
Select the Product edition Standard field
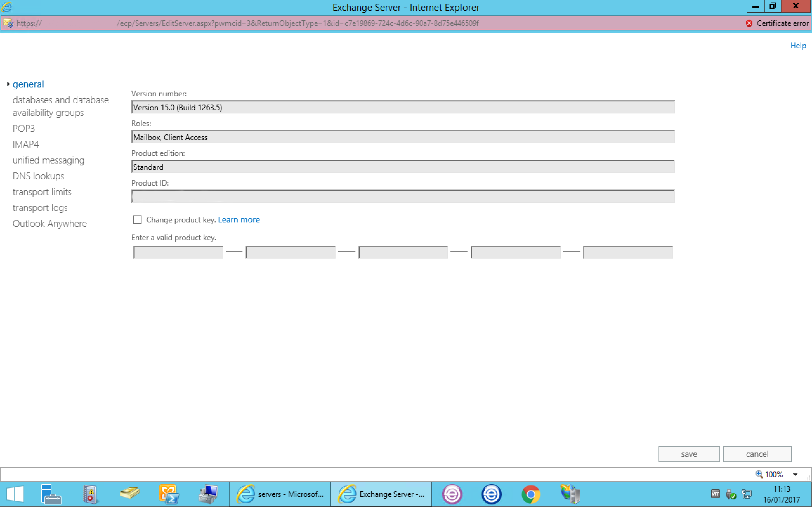click(x=403, y=166)
